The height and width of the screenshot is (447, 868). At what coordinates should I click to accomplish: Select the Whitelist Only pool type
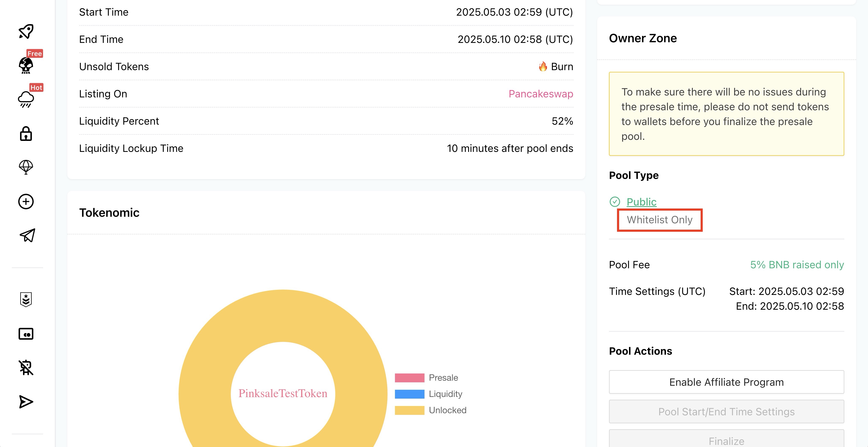tap(659, 220)
